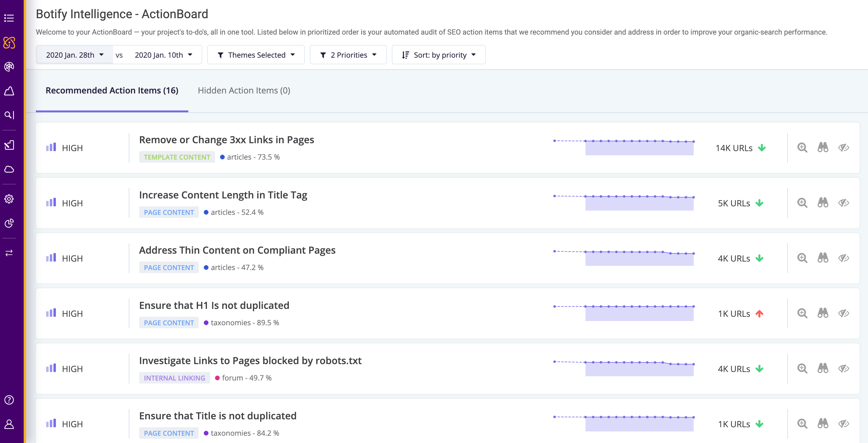The width and height of the screenshot is (868, 443).
Task: Open the cloud sidebar icon
Action: pyautogui.click(x=9, y=169)
